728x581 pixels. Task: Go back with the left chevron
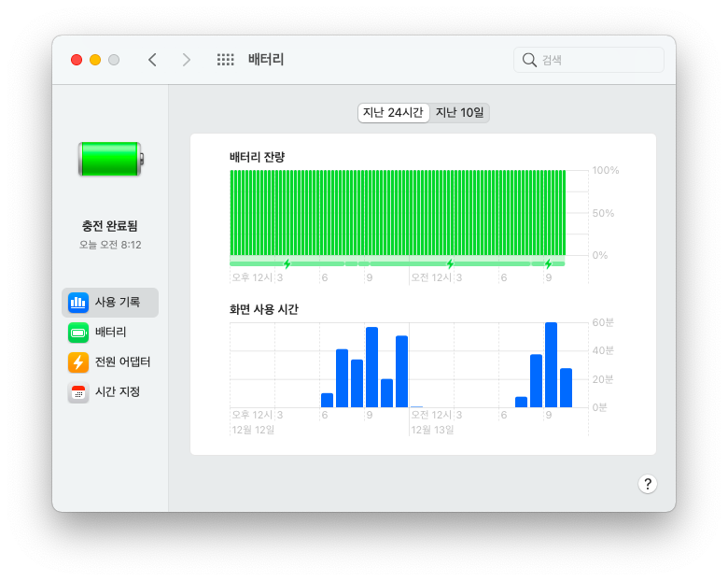tap(152, 60)
